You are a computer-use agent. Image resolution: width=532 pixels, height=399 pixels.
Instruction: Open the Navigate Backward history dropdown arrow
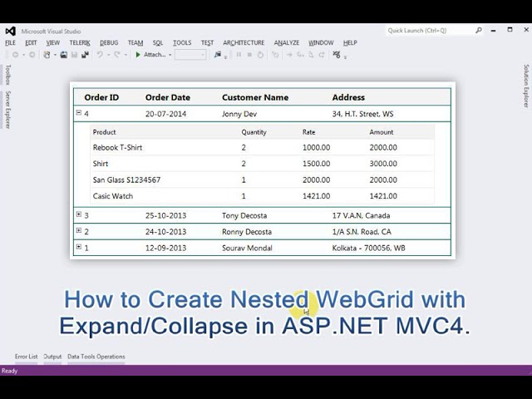pyautogui.click(x=24, y=55)
